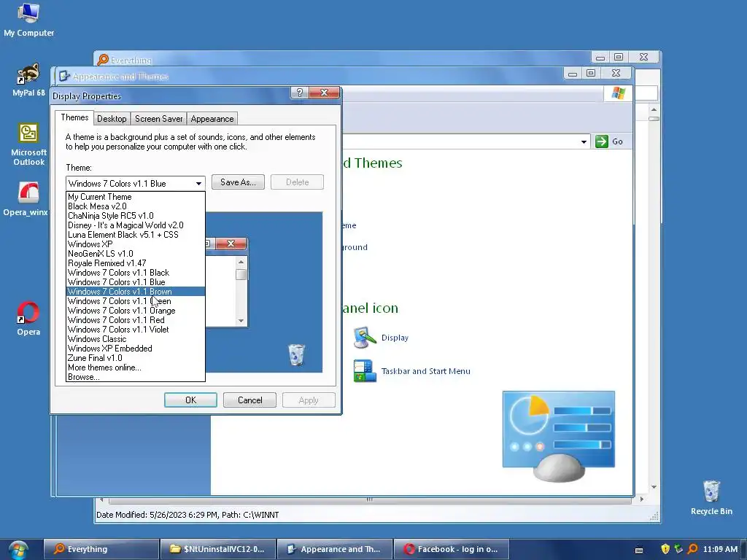Select Zune Final v1.0 theme
Image resolution: width=747 pixels, height=560 pixels.
135,358
